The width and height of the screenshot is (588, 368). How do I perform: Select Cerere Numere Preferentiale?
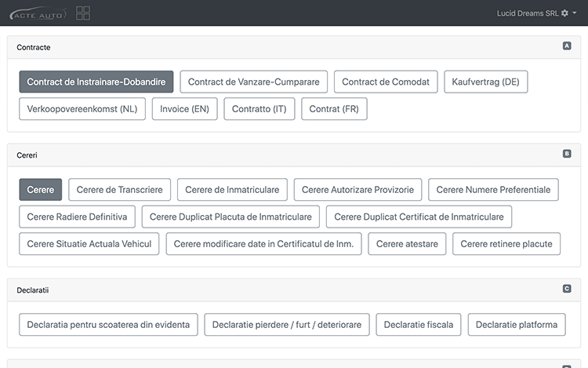point(493,189)
